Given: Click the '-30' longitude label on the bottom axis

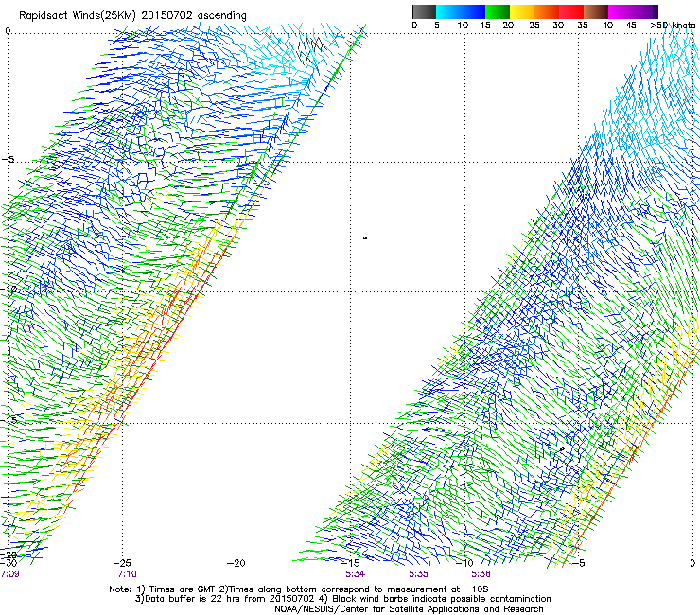Looking at the screenshot, I should [x=8, y=563].
